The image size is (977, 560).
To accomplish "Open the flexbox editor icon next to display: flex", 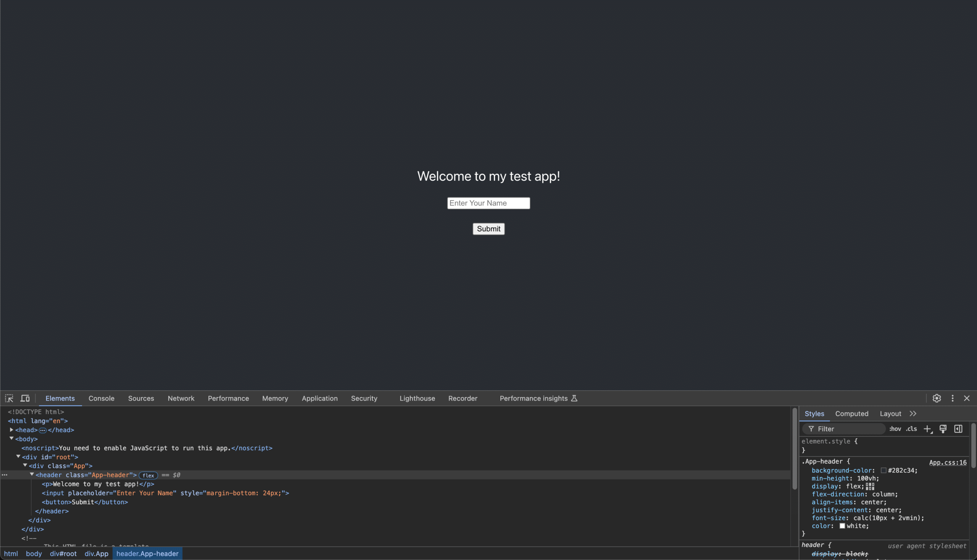I will pos(870,486).
